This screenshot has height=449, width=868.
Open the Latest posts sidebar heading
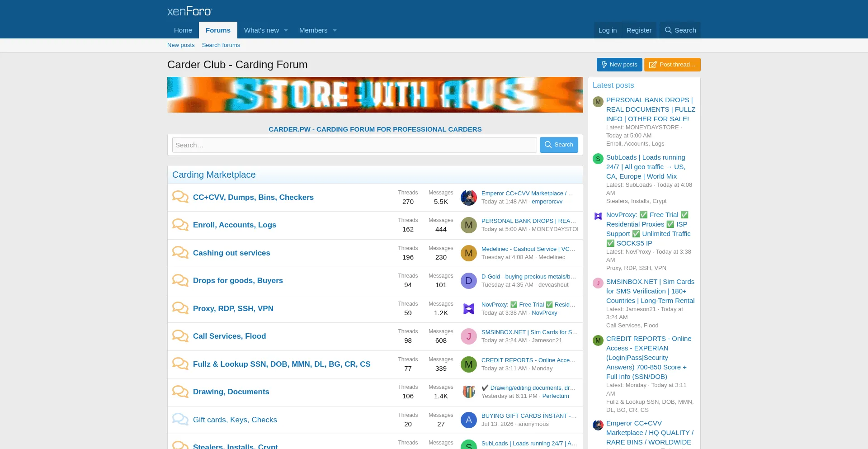(613, 85)
